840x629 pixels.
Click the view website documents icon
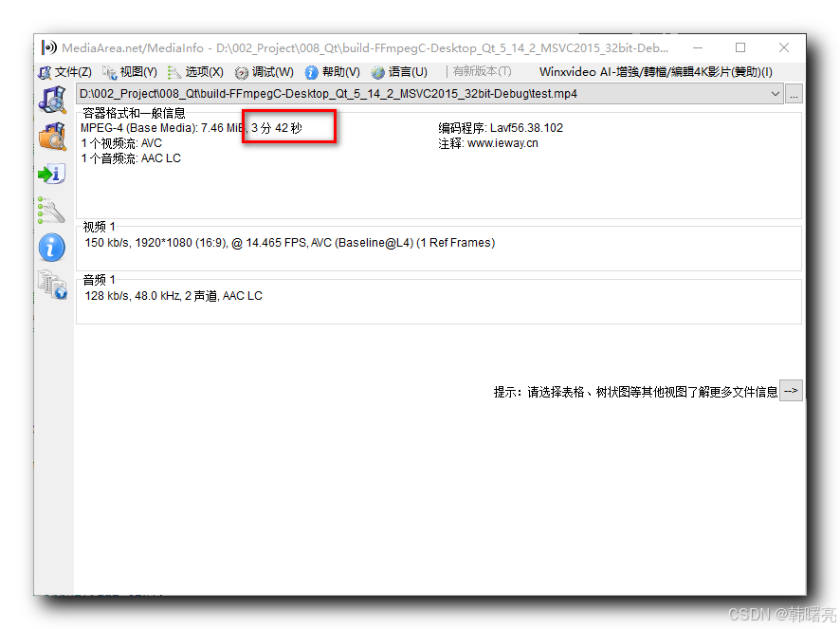click(x=52, y=285)
